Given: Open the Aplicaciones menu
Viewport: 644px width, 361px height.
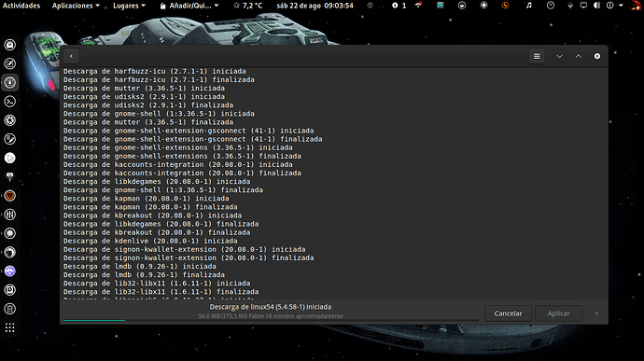Looking at the screenshot, I should click(x=76, y=6).
